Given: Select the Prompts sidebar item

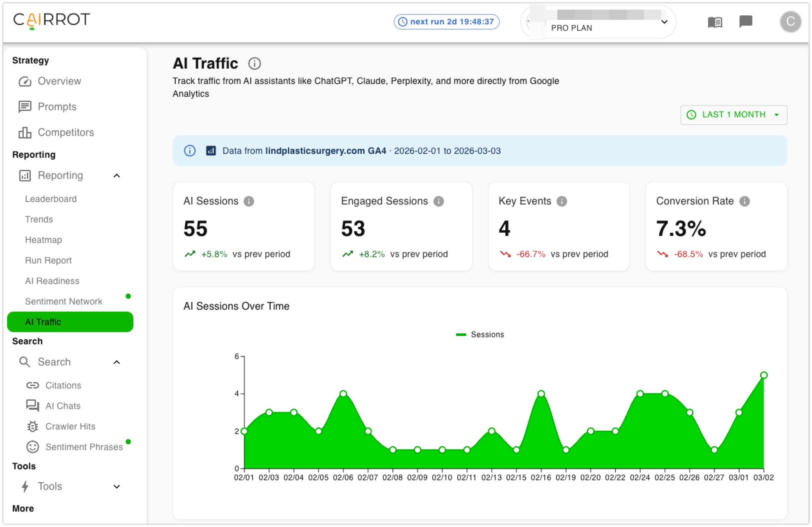Looking at the screenshot, I should click(x=57, y=107).
